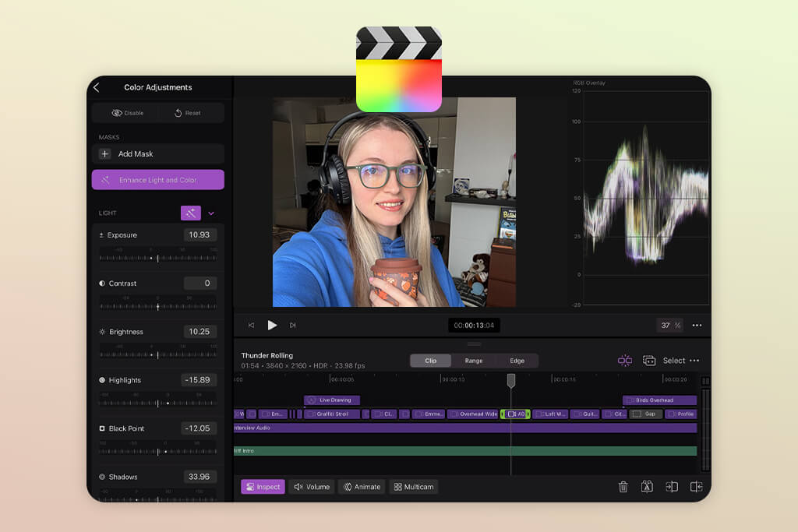
Task: Click the timeline options icon beside Select
Action: click(x=649, y=360)
